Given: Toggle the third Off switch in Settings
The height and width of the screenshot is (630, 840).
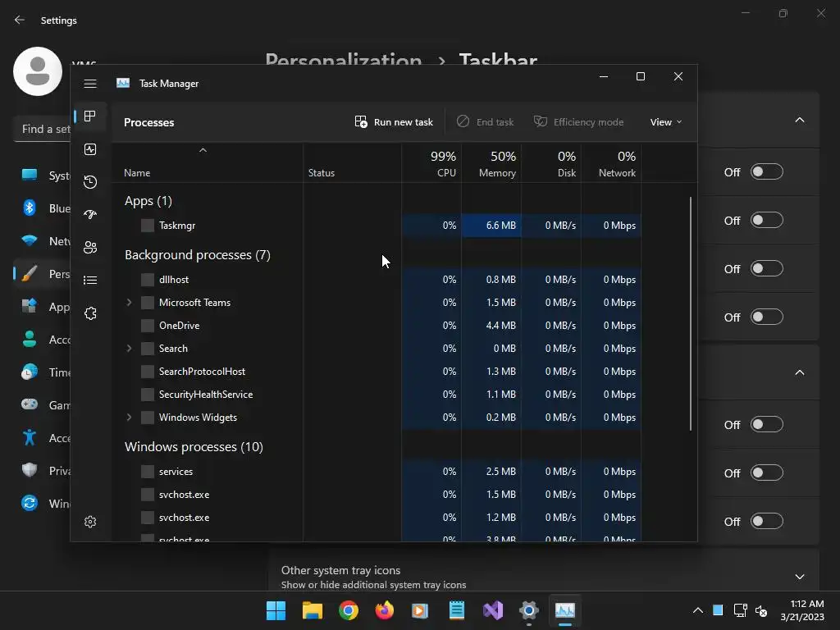Looking at the screenshot, I should [767, 268].
